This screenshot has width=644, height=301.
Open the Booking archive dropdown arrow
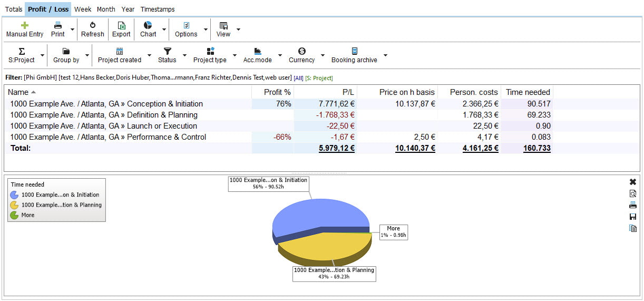click(385, 55)
